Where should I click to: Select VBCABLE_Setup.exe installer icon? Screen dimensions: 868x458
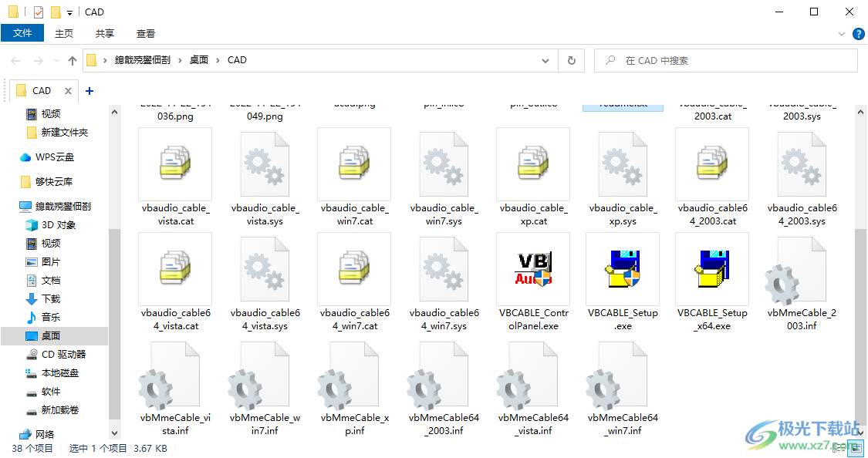pos(623,269)
